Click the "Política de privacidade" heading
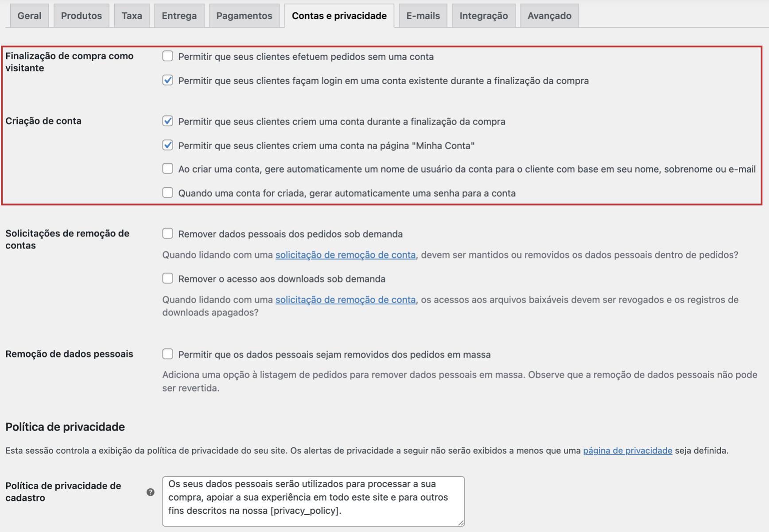 coord(65,427)
